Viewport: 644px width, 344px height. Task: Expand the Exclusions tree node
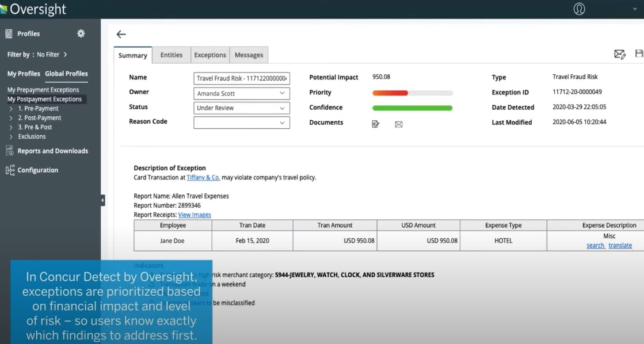coord(11,137)
